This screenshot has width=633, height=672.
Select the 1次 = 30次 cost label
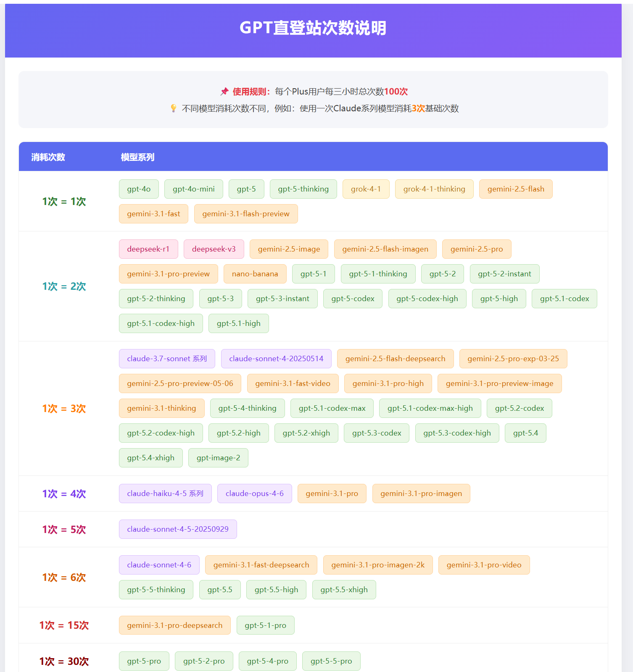64,661
